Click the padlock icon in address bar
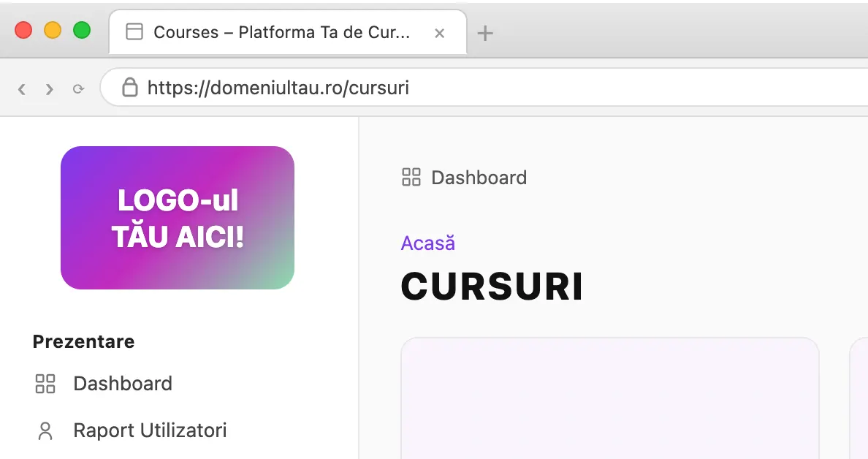Image resolution: width=868 pixels, height=459 pixels. pyautogui.click(x=129, y=87)
